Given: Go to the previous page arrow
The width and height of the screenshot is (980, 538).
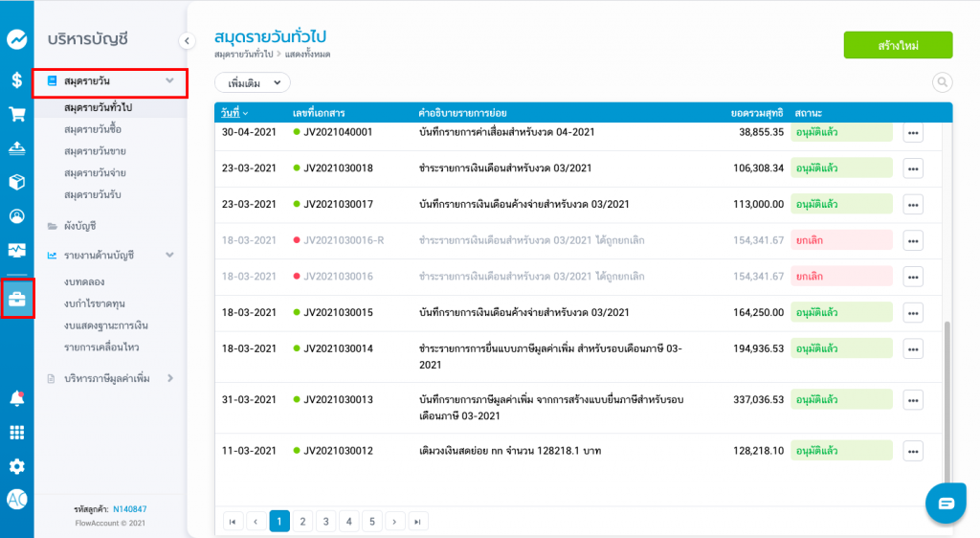Looking at the screenshot, I should 256,522.
